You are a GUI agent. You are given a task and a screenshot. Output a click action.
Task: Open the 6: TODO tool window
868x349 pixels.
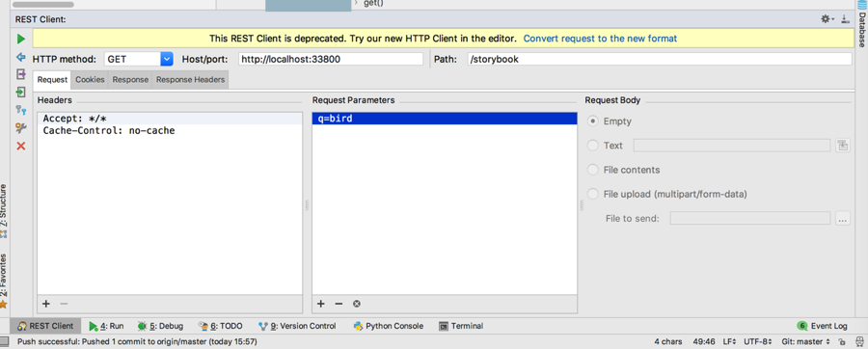point(220,326)
